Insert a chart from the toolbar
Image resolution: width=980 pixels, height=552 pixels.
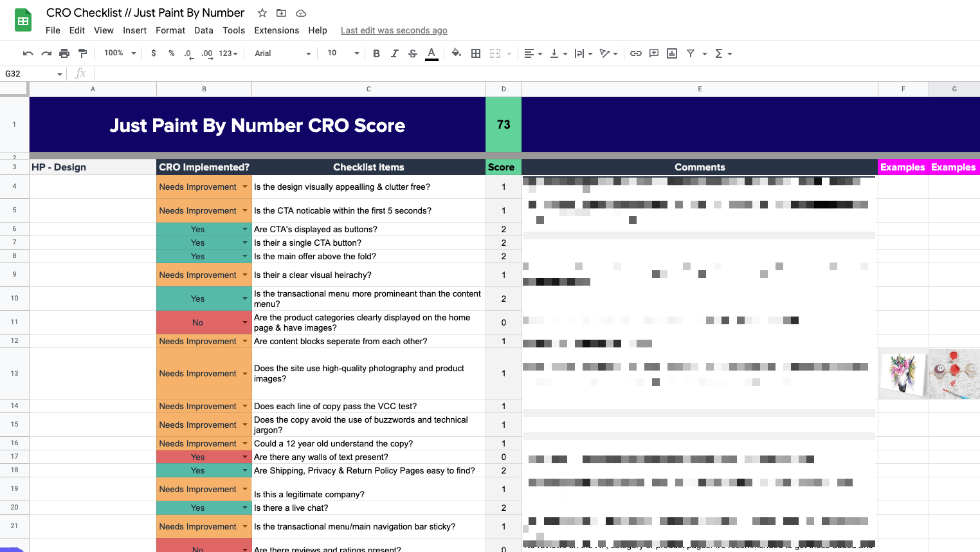coord(671,53)
